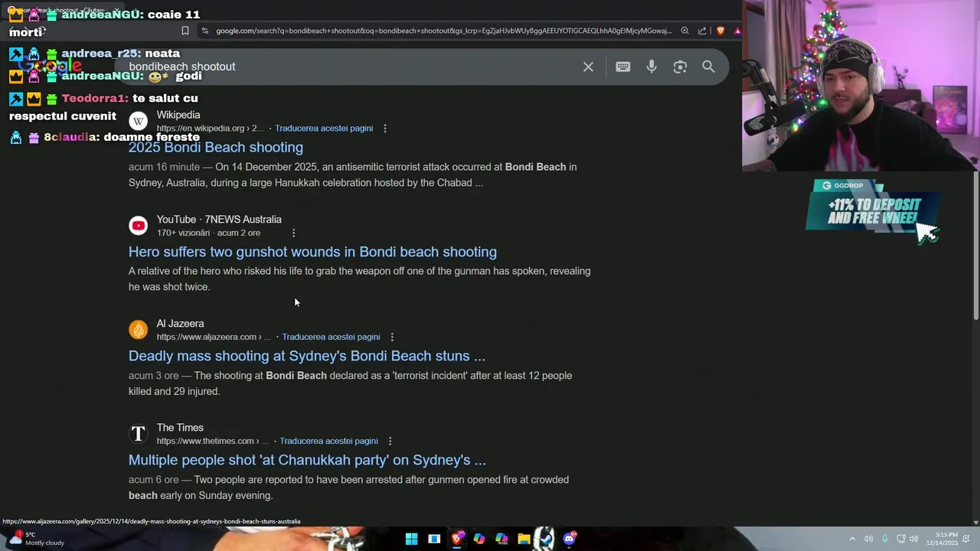Click the 'YouTube · 7NEWS Australia' source text
Viewport: 980px width, 551px height.
219,220
